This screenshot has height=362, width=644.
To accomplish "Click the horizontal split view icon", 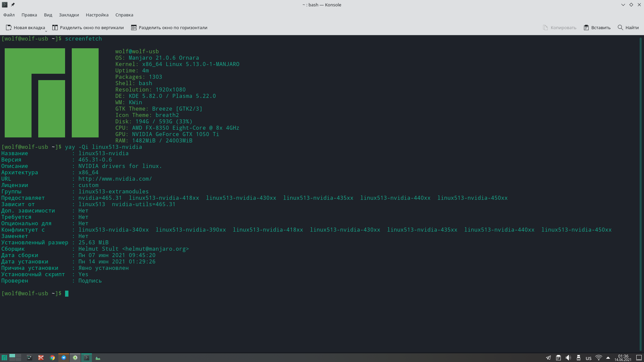I will (x=134, y=27).
